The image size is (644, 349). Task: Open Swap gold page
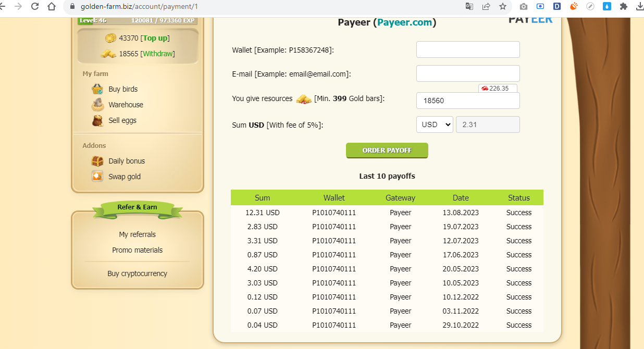pyautogui.click(x=125, y=177)
